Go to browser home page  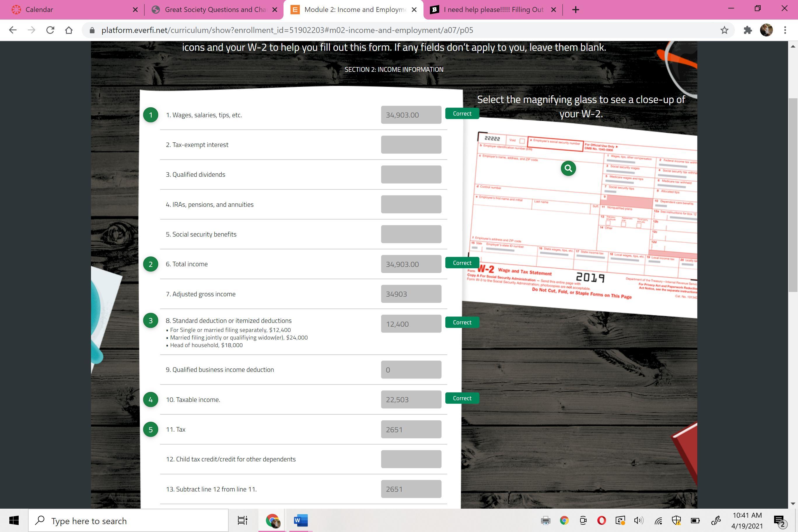(69, 30)
